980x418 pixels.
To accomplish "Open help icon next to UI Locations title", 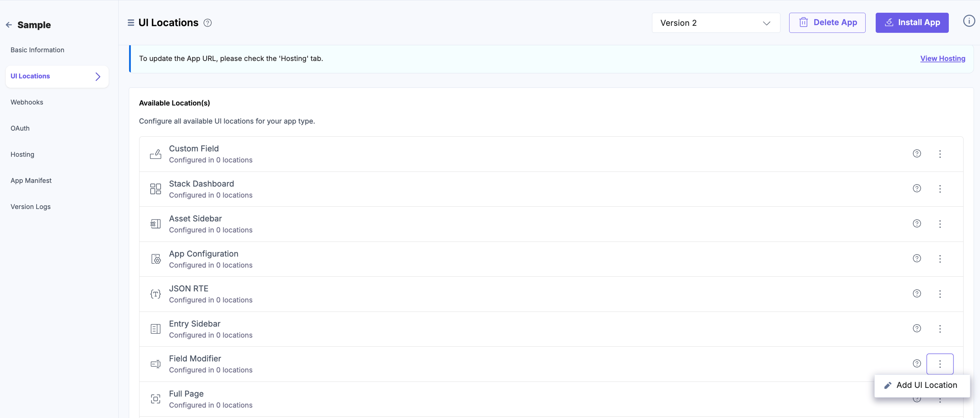I will coord(207,23).
